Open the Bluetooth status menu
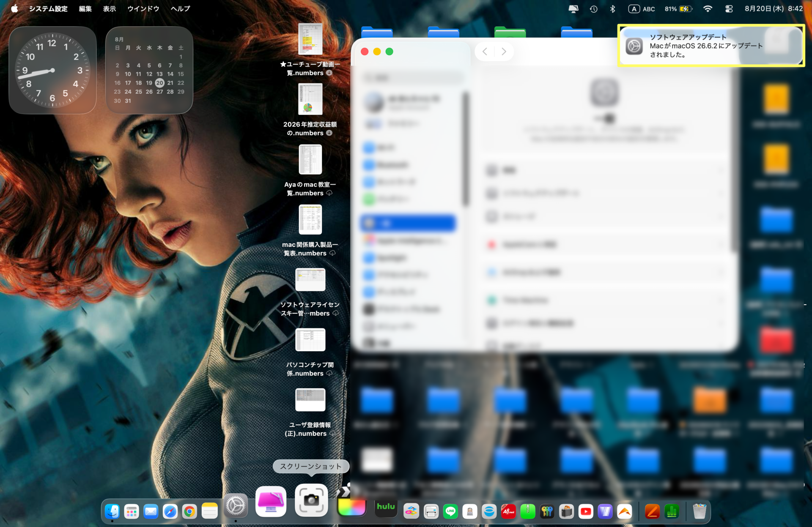 [613, 8]
